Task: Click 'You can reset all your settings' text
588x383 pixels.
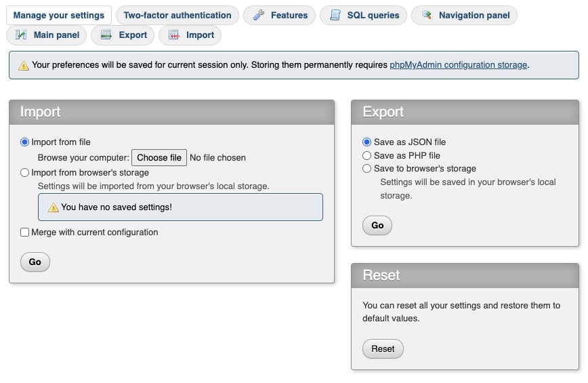Action: point(461,312)
